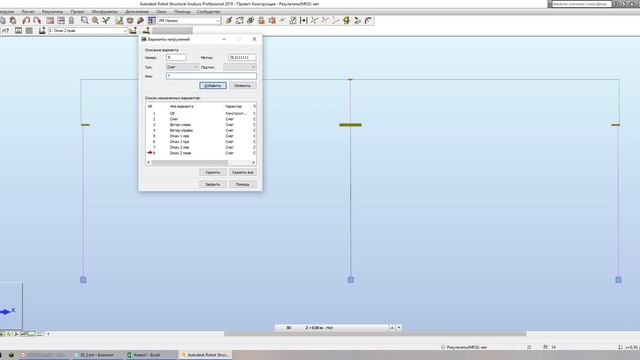The width and height of the screenshot is (640, 360).
Task: Open the Проект menu
Action: (x=78, y=12)
